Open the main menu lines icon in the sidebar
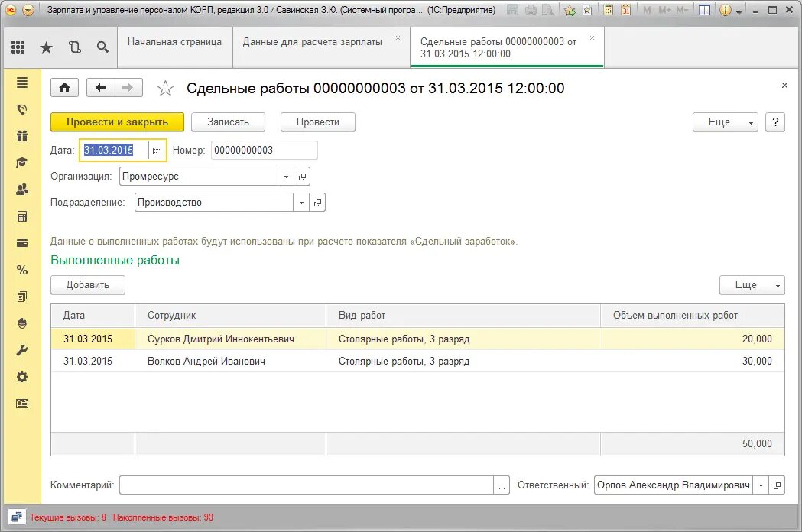The image size is (802, 532). coord(22,83)
